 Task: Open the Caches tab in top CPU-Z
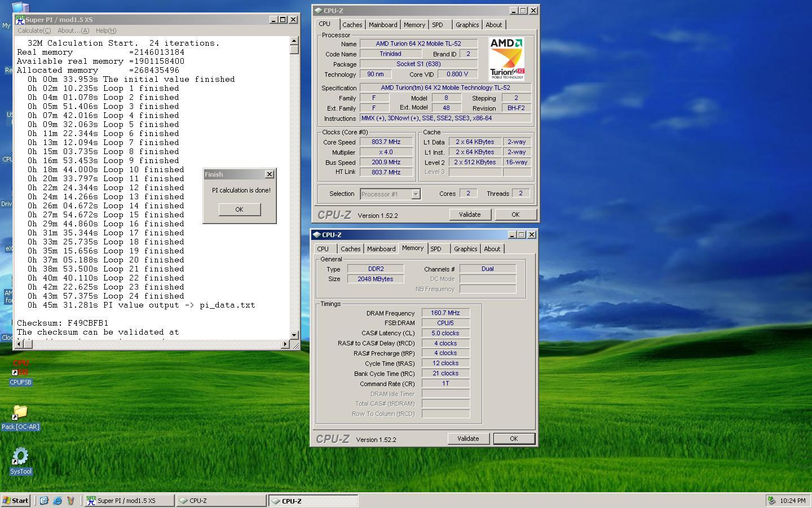[352, 25]
